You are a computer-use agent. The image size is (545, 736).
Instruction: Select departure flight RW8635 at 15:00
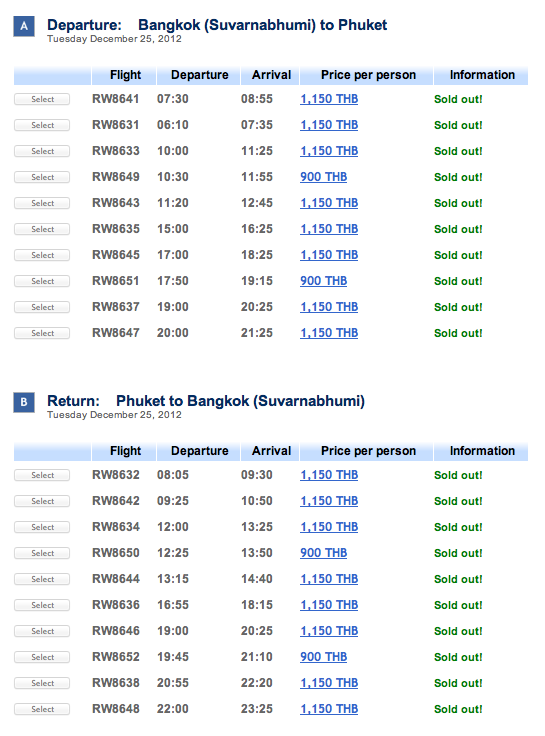coord(42,229)
